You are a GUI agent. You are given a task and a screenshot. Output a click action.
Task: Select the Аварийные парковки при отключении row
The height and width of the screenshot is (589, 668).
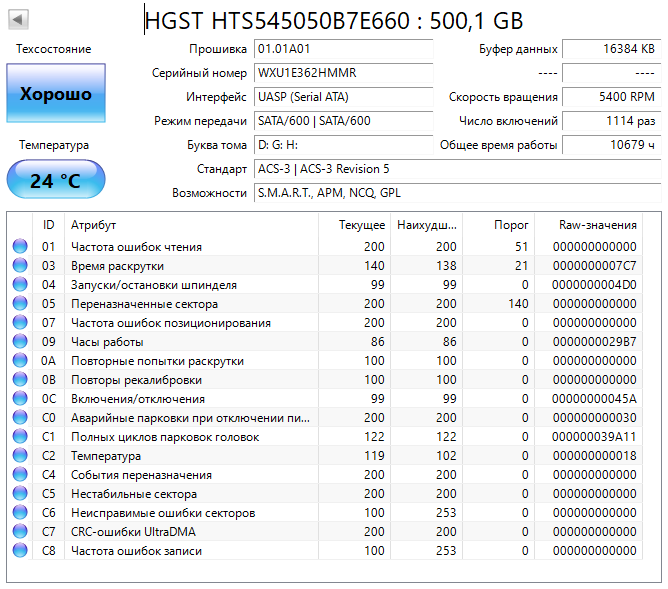pyautogui.click(x=326, y=417)
